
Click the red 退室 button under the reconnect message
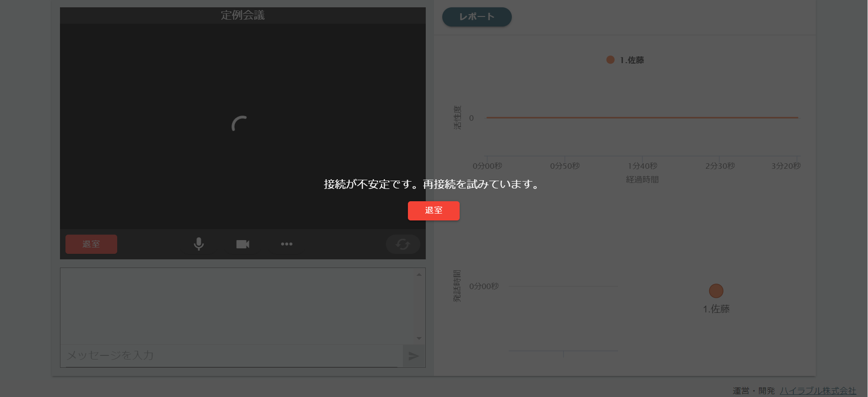click(x=434, y=211)
